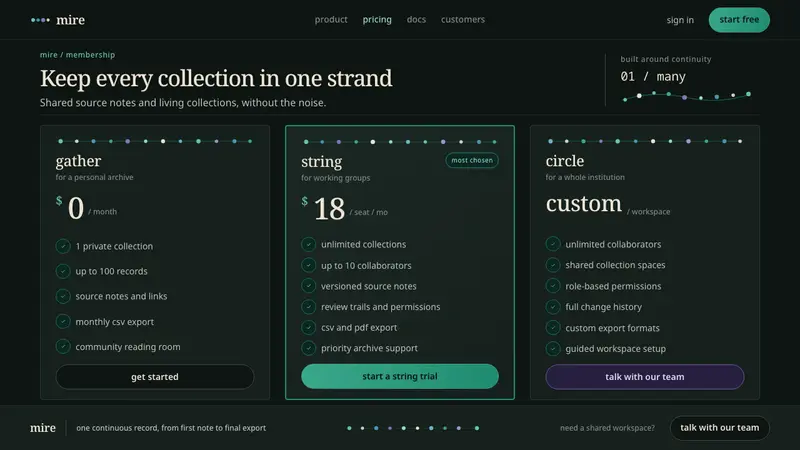This screenshot has width=800, height=450.
Task: Open the product menu item
Action: pos(331,19)
